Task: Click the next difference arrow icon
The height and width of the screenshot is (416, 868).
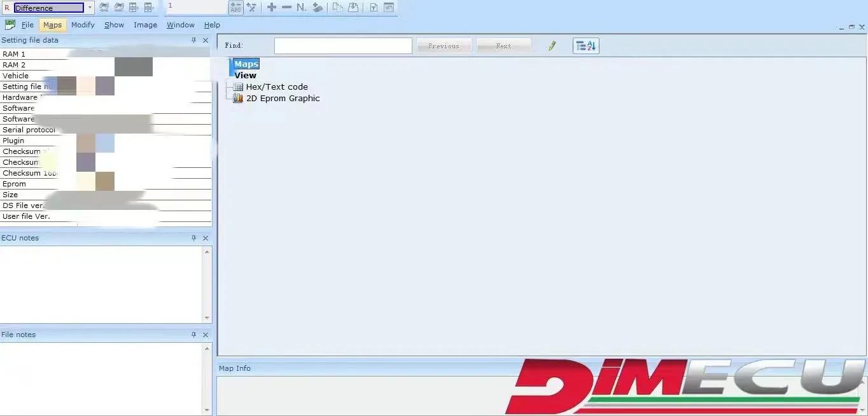Action: pos(119,8)
